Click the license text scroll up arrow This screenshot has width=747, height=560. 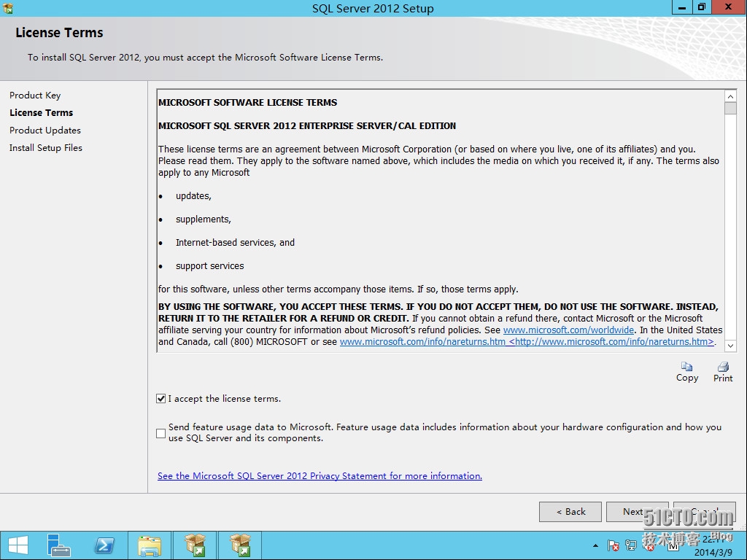pos(730,97)
